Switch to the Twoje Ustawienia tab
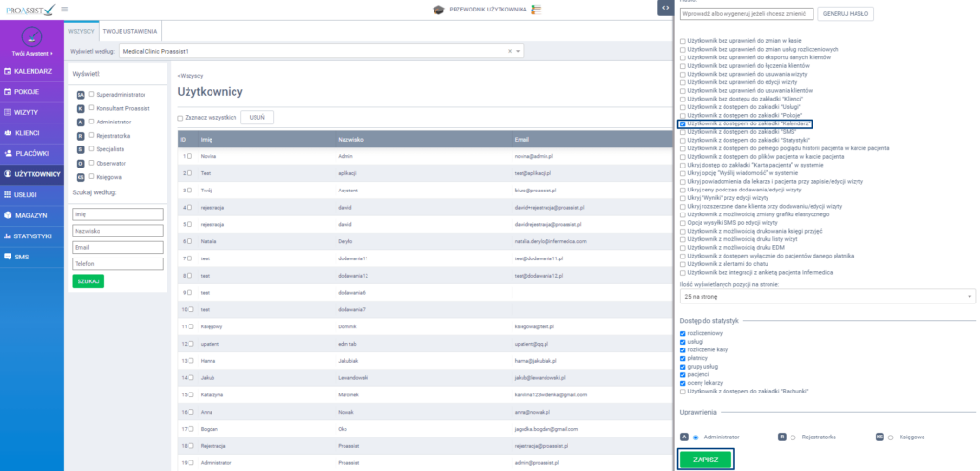The image size is (980, 471). [x=132, y=31]
